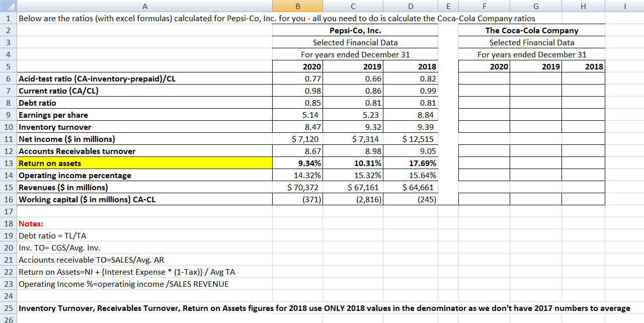The height and width of the screenshot is (323, 644).
Task: Click Pepsi 2019 acid-test value 0.66
Action: pos(353,78)
